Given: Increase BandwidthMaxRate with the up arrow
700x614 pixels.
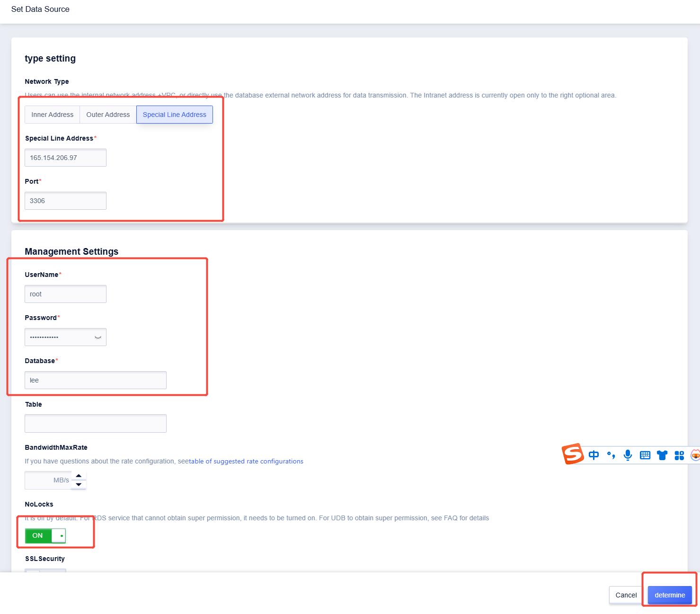Looking at the screenshot, I should click(x=79, y=476).
